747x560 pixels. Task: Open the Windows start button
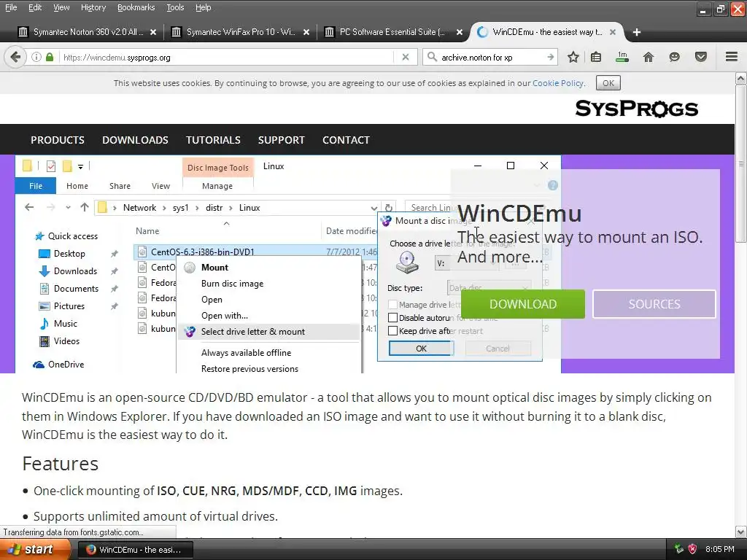[35, 549]
